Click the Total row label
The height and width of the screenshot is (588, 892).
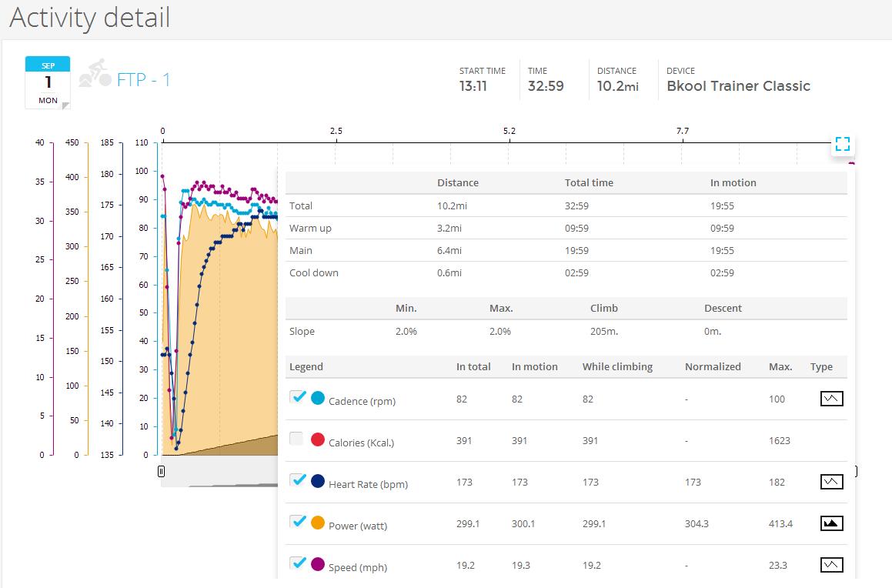300,205
